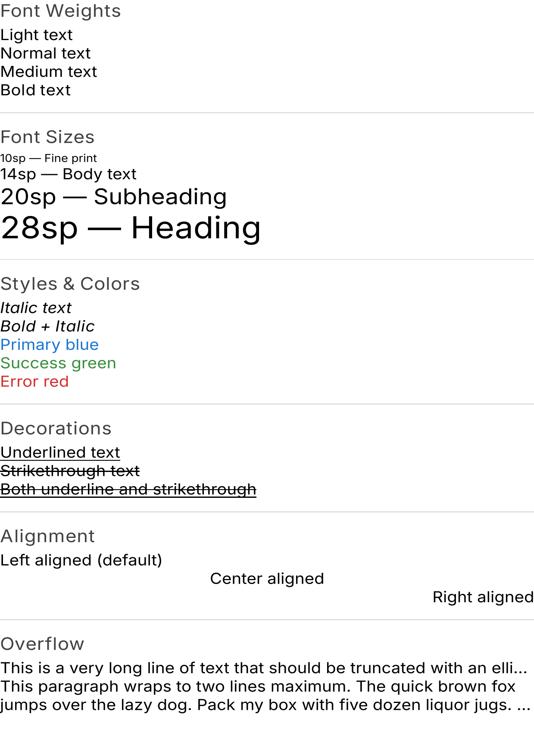Click the "Font Weights" section heading
Screen dimensions: 534x756
[x=60, y=11]
